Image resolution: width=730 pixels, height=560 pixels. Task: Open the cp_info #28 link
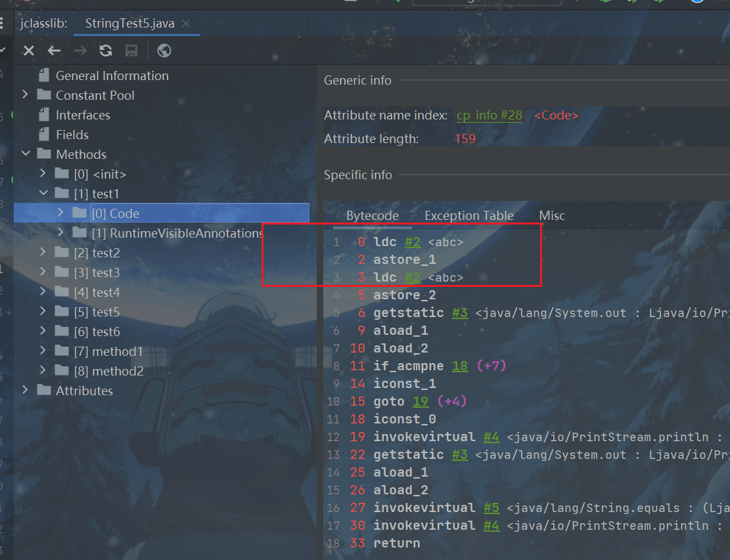point(489,115)
